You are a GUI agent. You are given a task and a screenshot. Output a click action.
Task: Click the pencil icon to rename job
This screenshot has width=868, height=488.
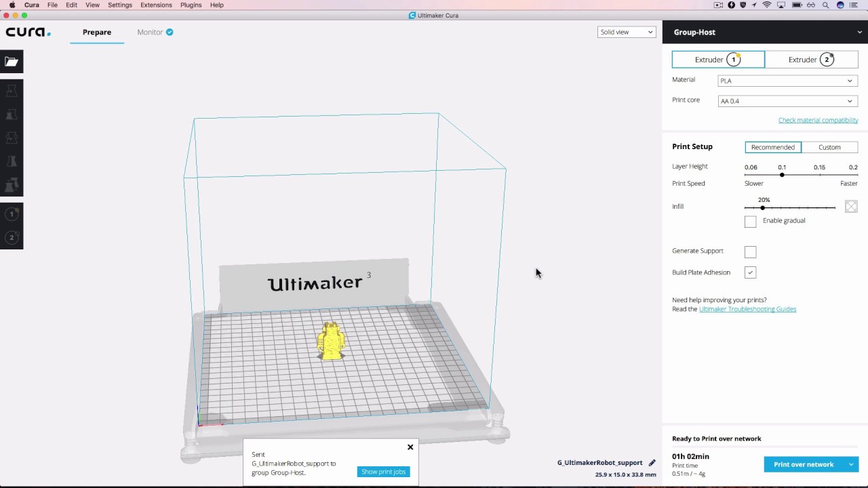pyautogui.click(x=652, y=463)
